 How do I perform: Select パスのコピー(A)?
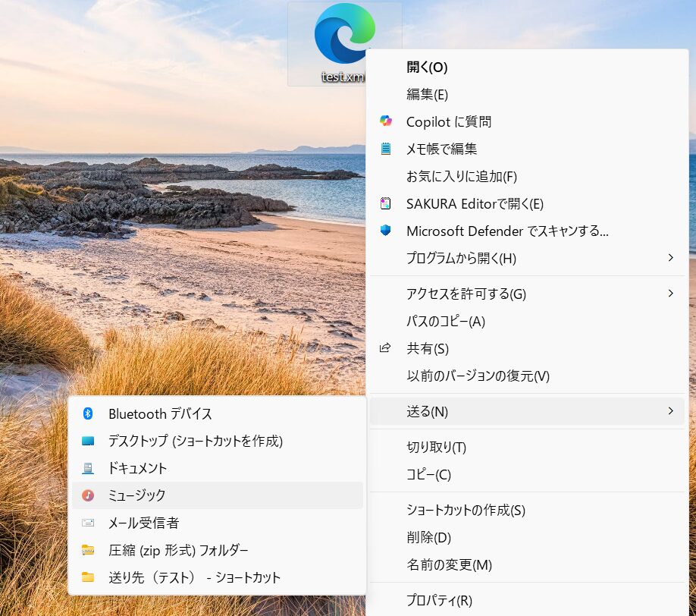(x=527, y=321)
